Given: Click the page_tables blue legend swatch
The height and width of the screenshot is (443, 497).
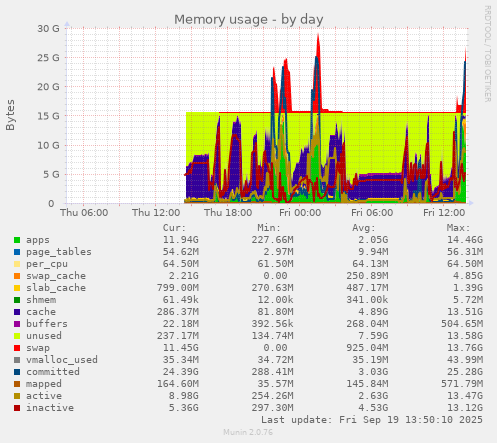Looking at the screenshot, I should pyautogui.click(x=17, y=252).
